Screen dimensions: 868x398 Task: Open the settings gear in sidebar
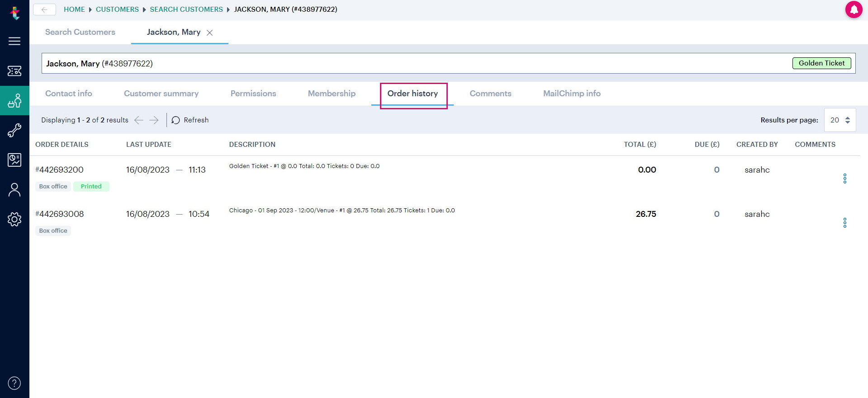(14, 220)
